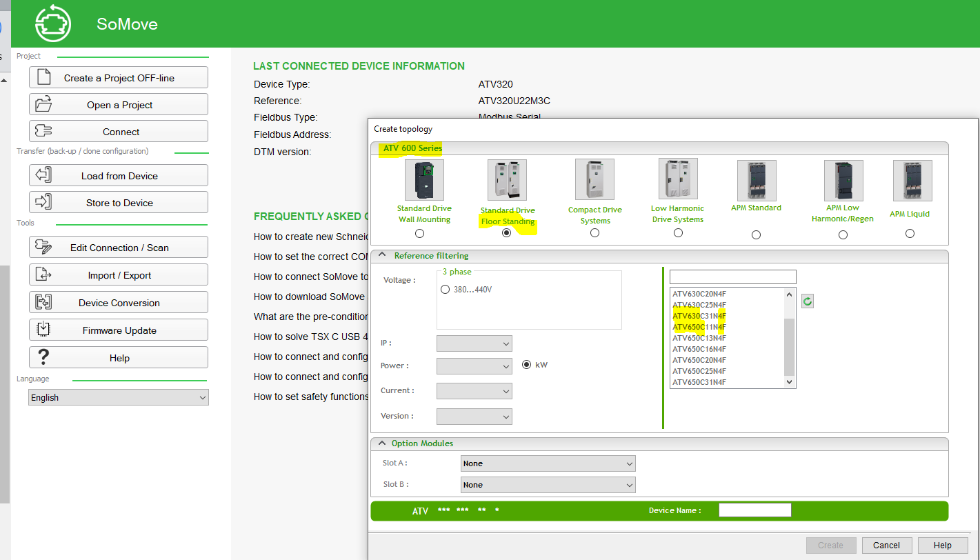
Task: Select ATV650C13N4F in the reference list
Action: tap(699, 338)
